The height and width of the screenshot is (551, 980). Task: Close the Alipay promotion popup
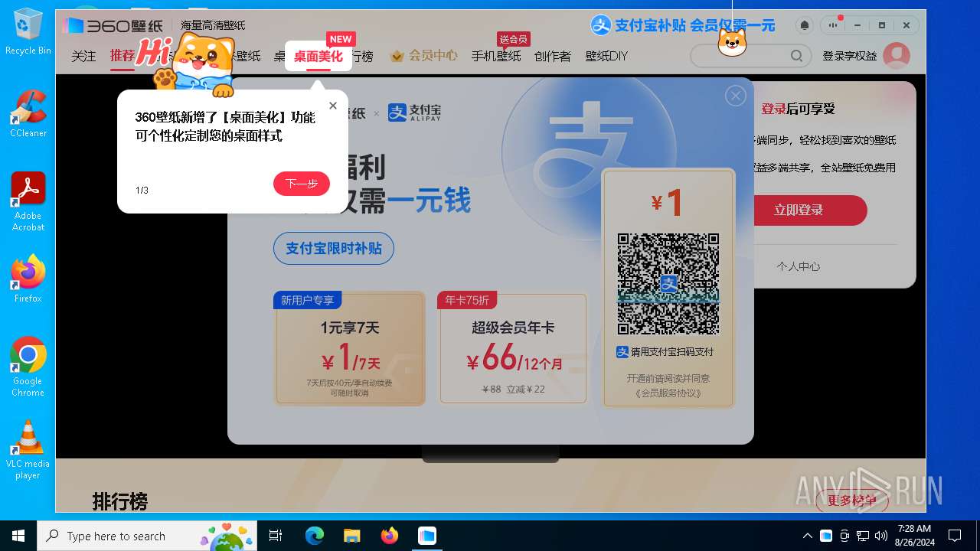736,96
